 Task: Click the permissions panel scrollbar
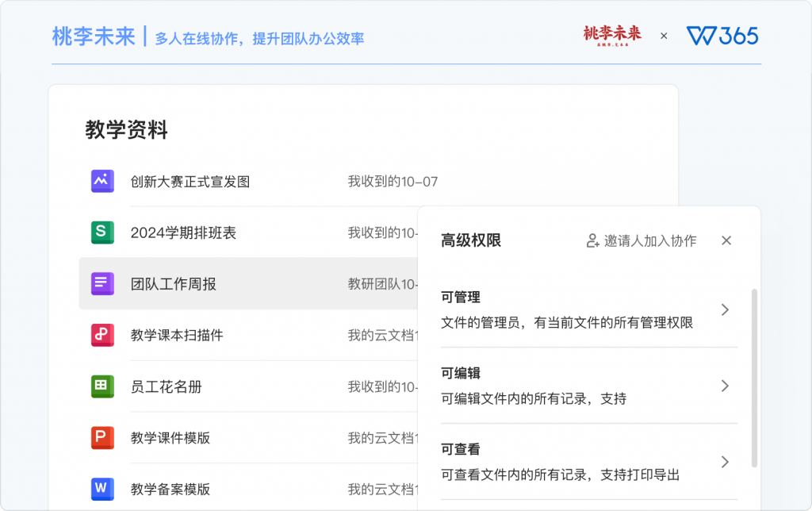(755, 378)
